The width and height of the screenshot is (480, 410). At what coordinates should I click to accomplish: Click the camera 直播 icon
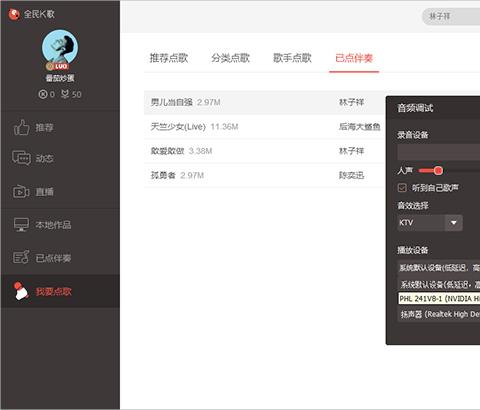[x=21, y=192]
